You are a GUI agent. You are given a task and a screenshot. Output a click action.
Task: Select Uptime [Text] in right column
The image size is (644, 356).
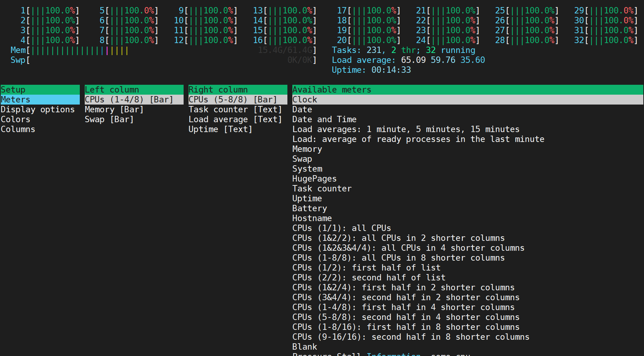221,129
